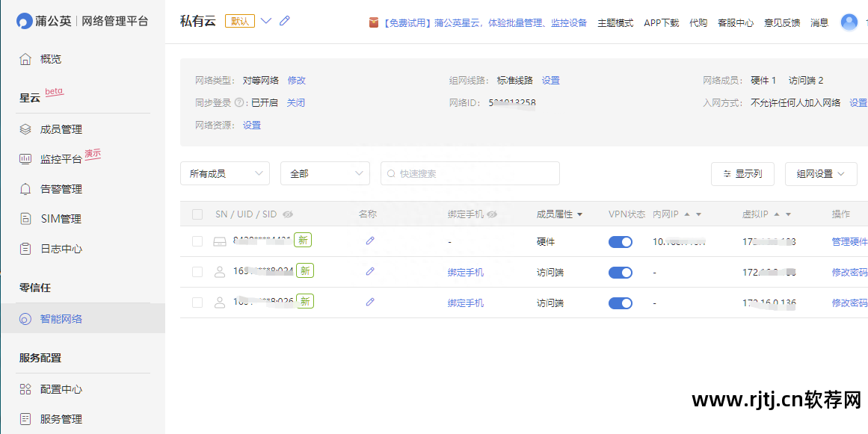Click the orange gift icon before 免费试用
Screen dimensions: 868x434
click(374, 22)
